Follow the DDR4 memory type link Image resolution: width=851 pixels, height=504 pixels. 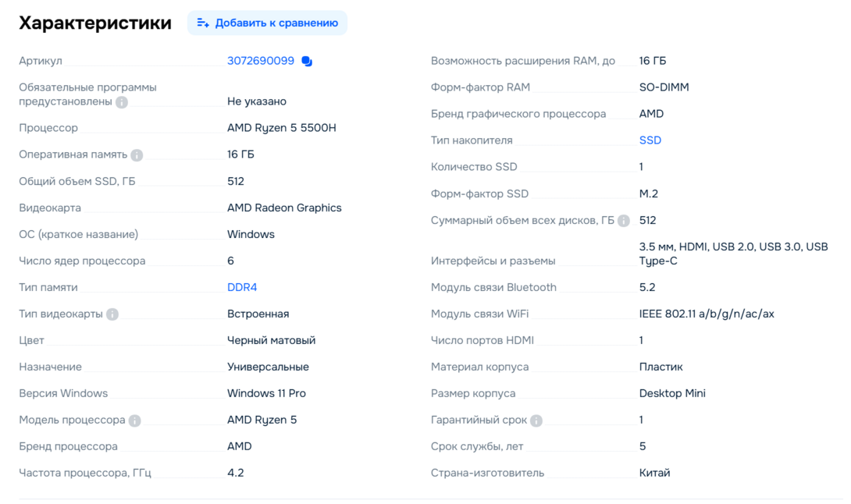pyautogui.click(x=242, y=287)
